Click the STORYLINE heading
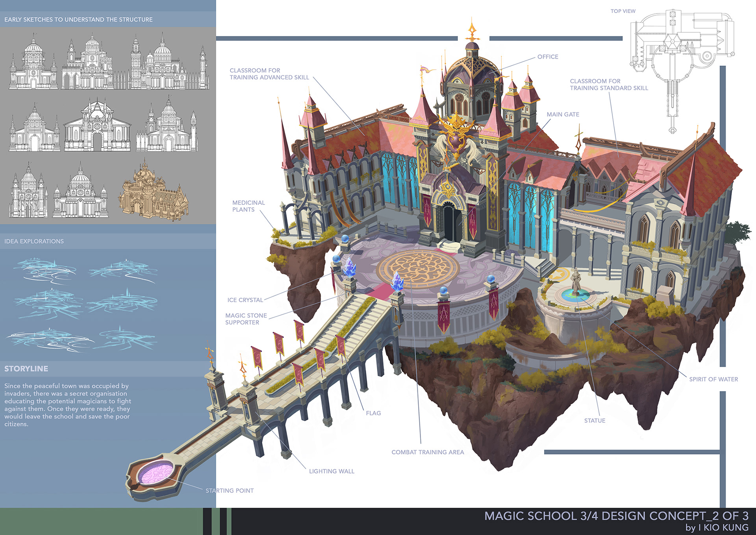756x535 pixels. click(x=26, y=369)
